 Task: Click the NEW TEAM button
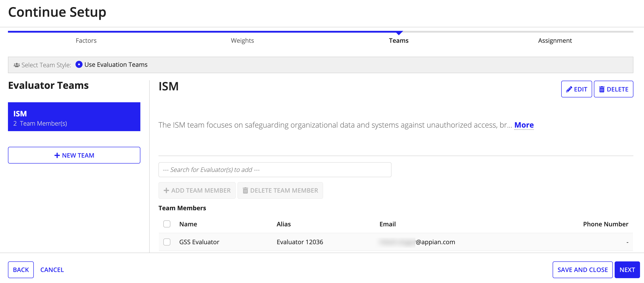click(x=74, y=155)
